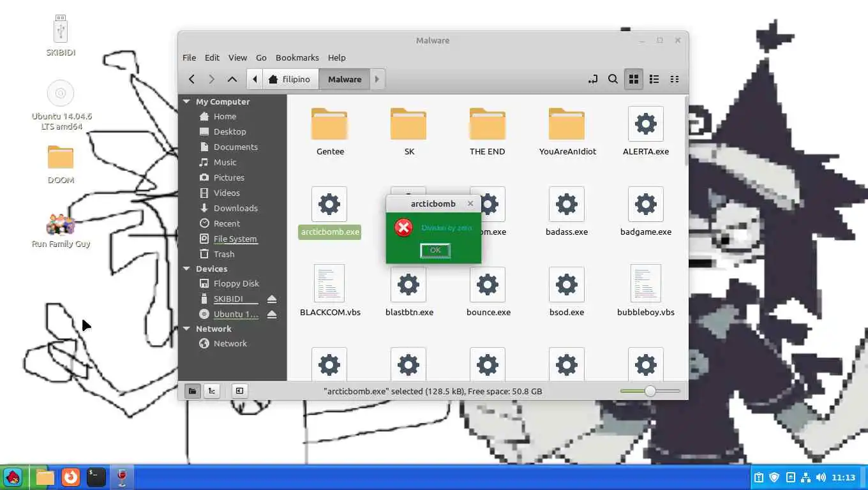Select Floppy Disk in the sidebar

tap(236, 283)
